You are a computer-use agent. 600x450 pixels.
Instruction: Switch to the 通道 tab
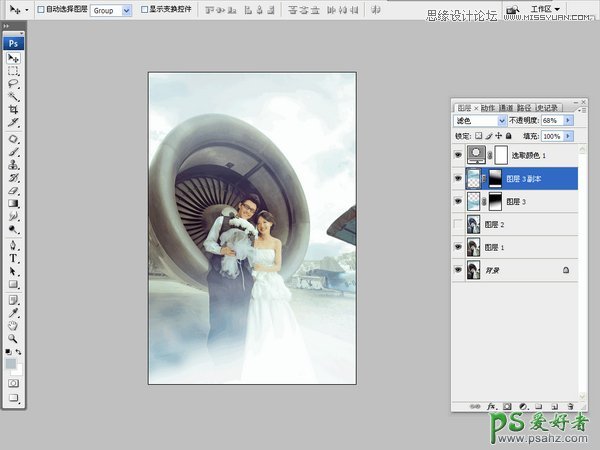[x=507, y=107]
